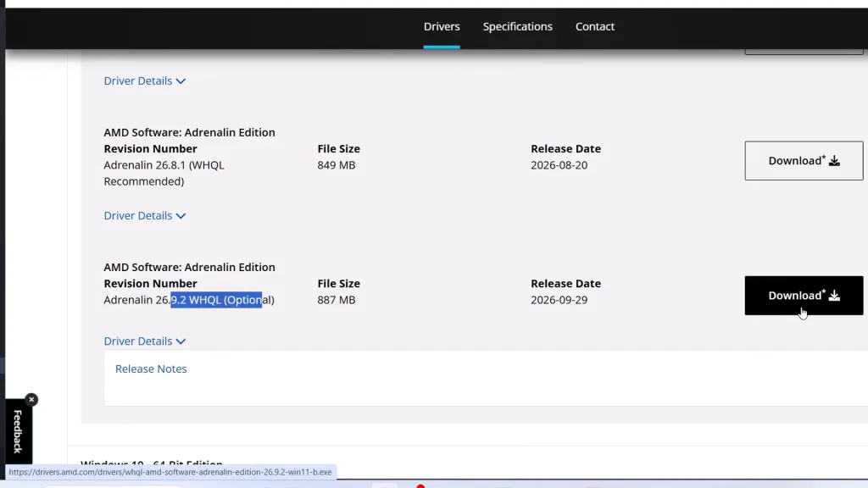
Task: Open the Release Notes link
Action: pyautogui.click(x=151, y=369)
